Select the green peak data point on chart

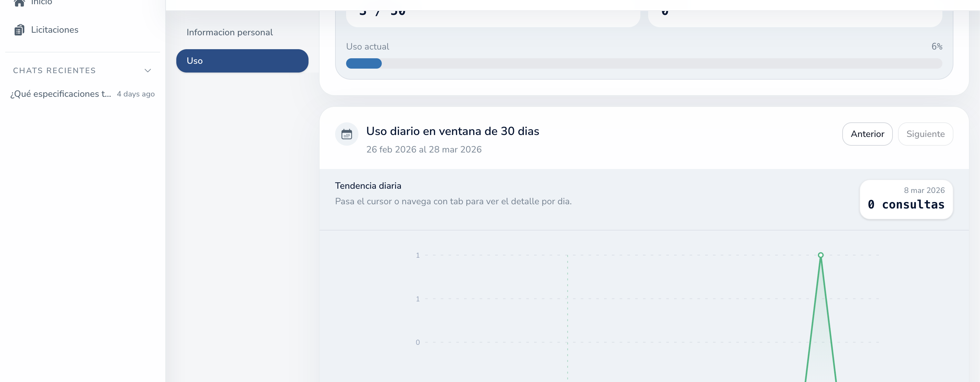point(821,255)
